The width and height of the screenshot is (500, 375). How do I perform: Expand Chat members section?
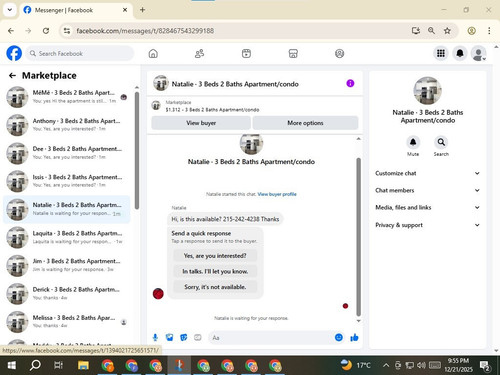(428, 190)
